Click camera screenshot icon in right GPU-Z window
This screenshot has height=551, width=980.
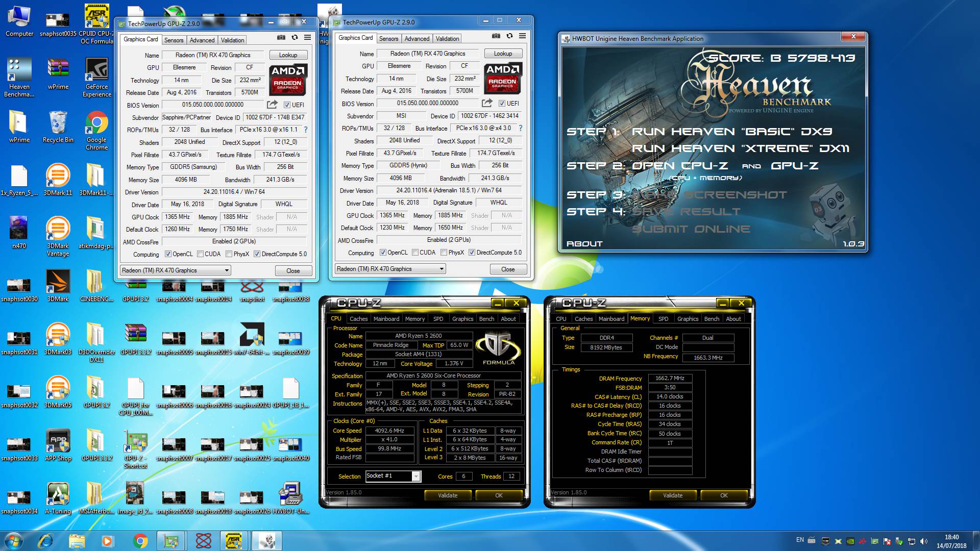(496, 36)
